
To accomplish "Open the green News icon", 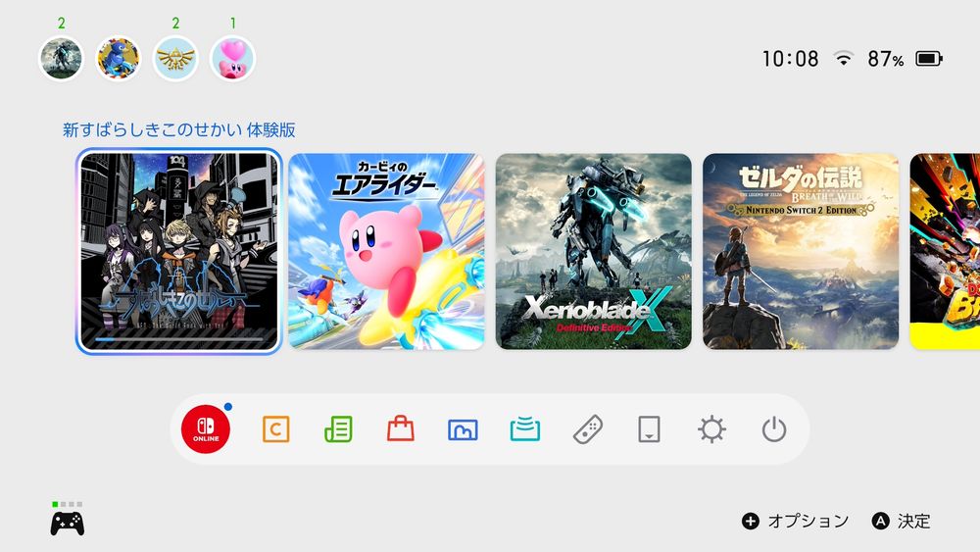I will (338, 429).
